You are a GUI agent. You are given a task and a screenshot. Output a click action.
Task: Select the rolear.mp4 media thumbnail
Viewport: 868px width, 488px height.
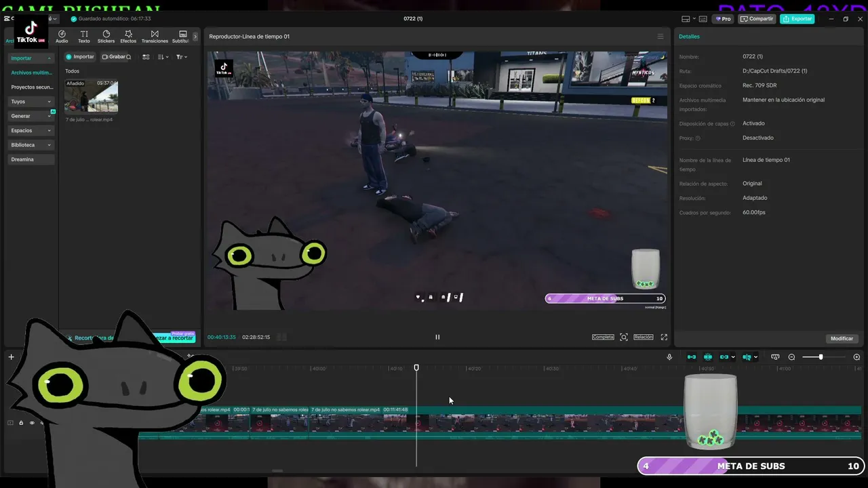click(91, 96)
